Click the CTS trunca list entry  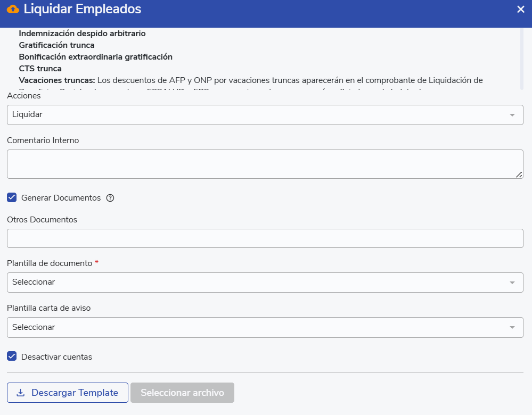tap(40, 69)
